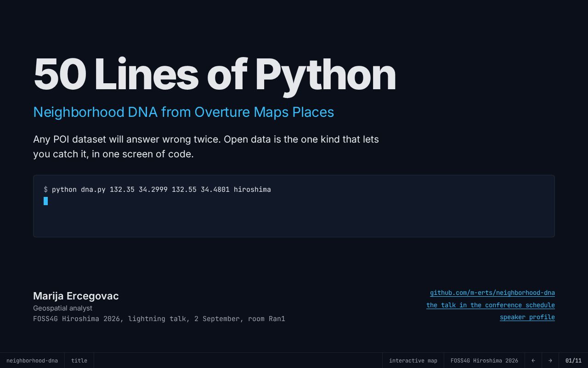The height and width of the screenshot is (368, 588).
Task: Open the talk in the conference schedule
Action: pyautogui.click(x=491, y=305)
